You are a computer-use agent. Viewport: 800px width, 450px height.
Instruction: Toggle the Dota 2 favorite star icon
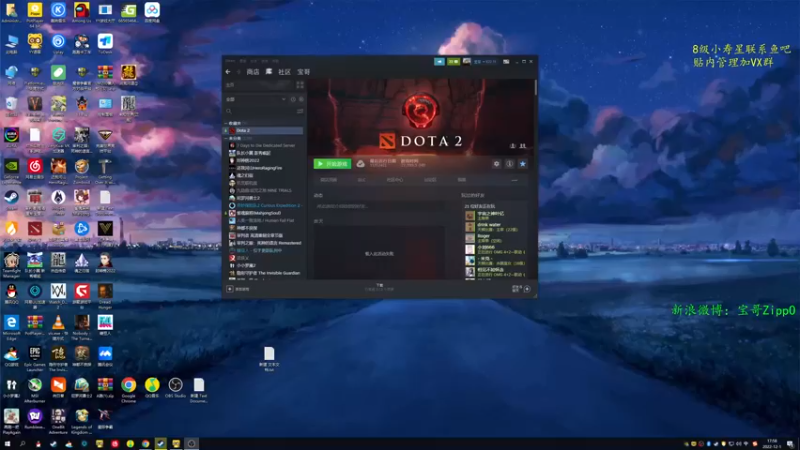(522, 164)
